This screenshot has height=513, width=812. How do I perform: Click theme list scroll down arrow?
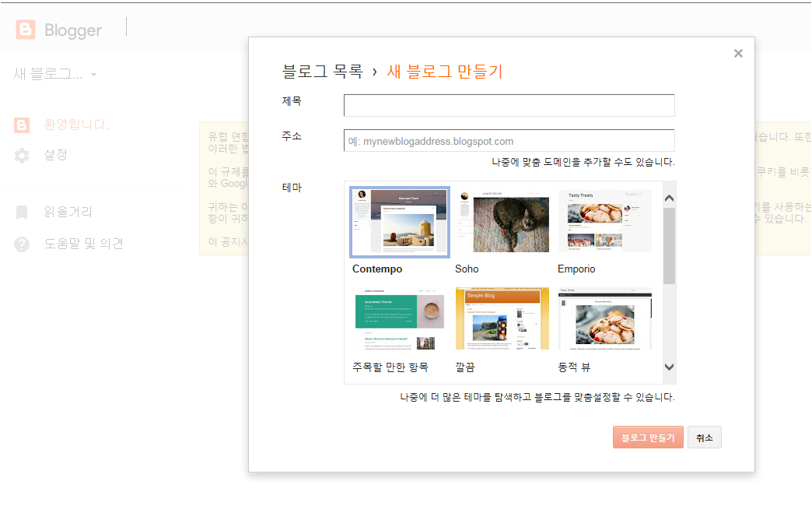click(x=669, y=367)
